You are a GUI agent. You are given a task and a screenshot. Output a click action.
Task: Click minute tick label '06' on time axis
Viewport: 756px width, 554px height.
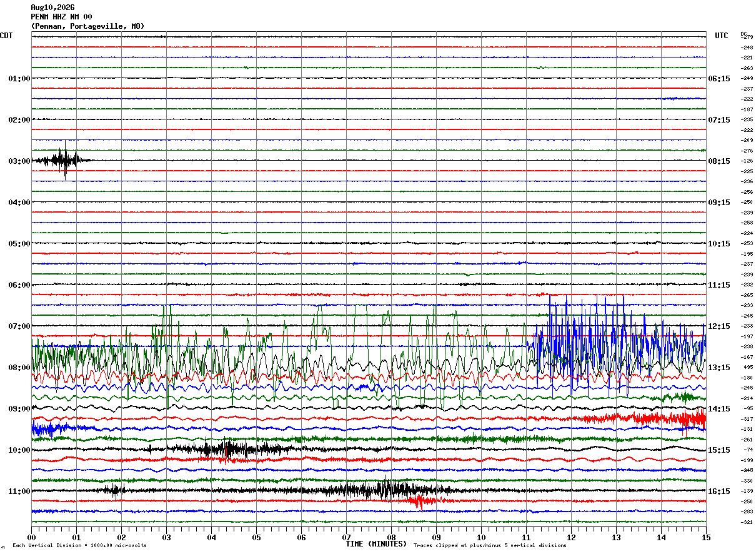(x=302, y=537)
